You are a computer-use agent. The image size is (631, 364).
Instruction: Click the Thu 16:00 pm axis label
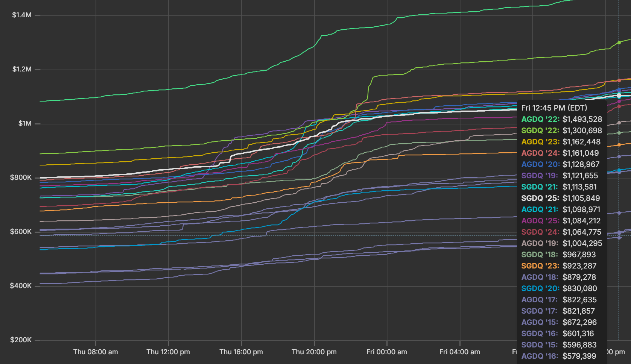(241, 352)
